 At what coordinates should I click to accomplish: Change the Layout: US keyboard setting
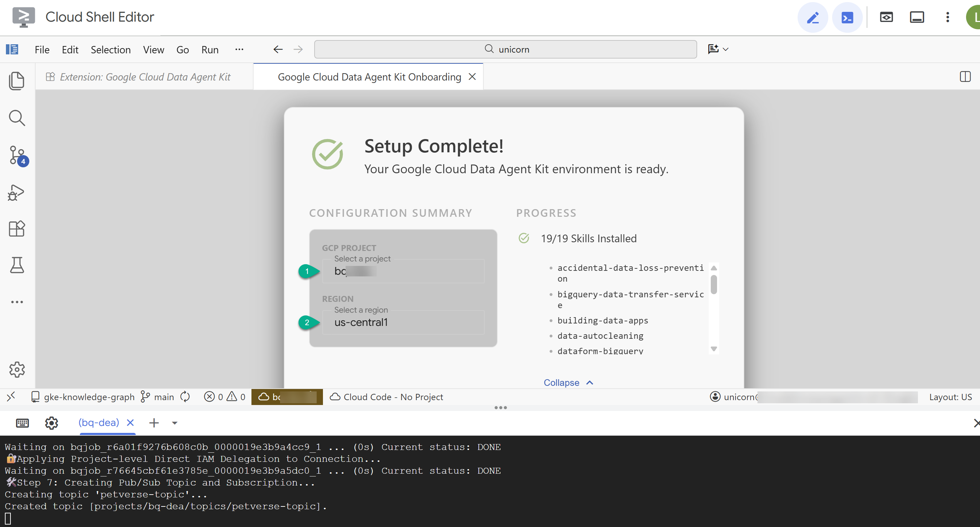point(950,397)
